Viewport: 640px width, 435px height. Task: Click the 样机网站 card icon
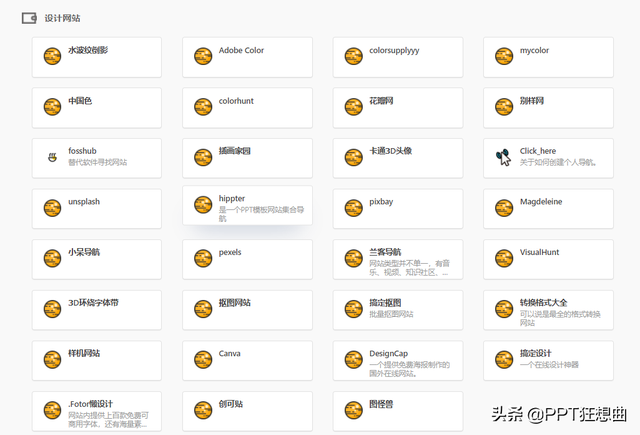coord(52,360)
